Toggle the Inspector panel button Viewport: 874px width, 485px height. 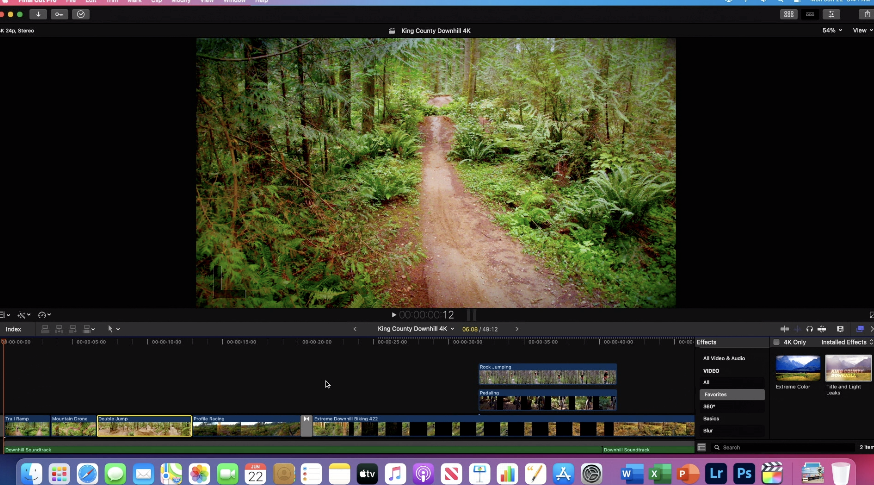[831, 14]
